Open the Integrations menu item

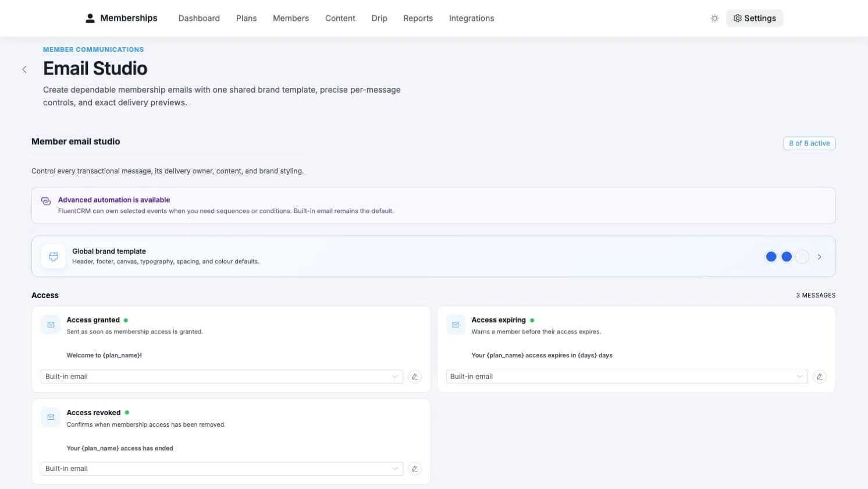click(472, 18)
